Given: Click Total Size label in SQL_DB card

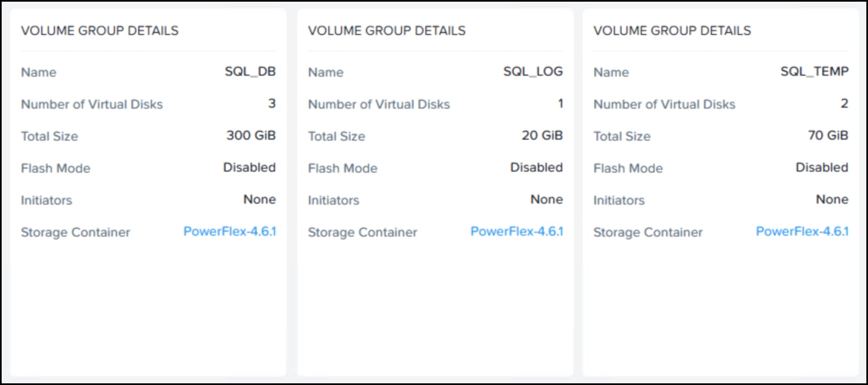Looking at the screenshot, I should (x=49, y=136).
